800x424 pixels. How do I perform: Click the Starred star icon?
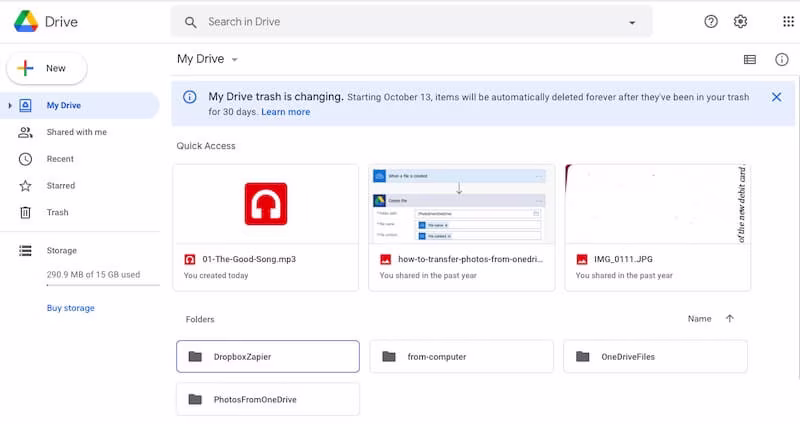point(25,186)
